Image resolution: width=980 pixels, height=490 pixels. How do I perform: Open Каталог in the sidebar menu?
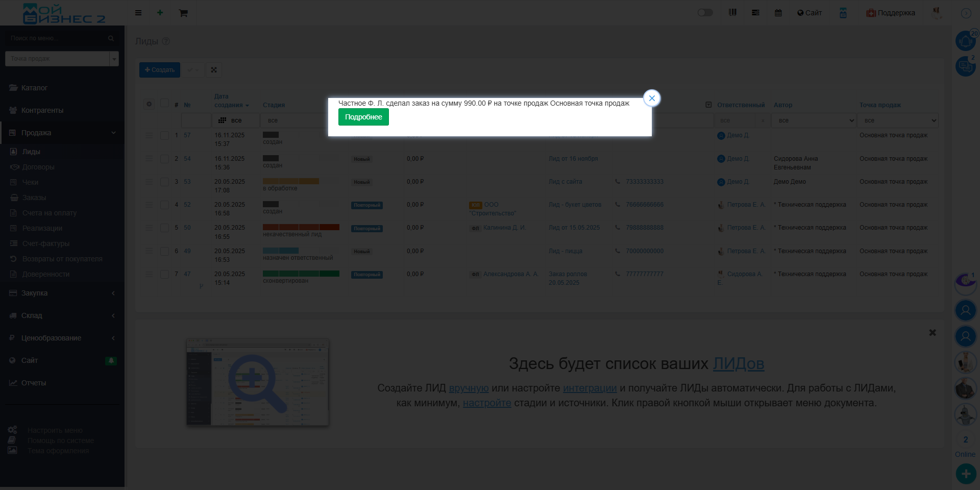pyautogui.click(x=34, y=88)
